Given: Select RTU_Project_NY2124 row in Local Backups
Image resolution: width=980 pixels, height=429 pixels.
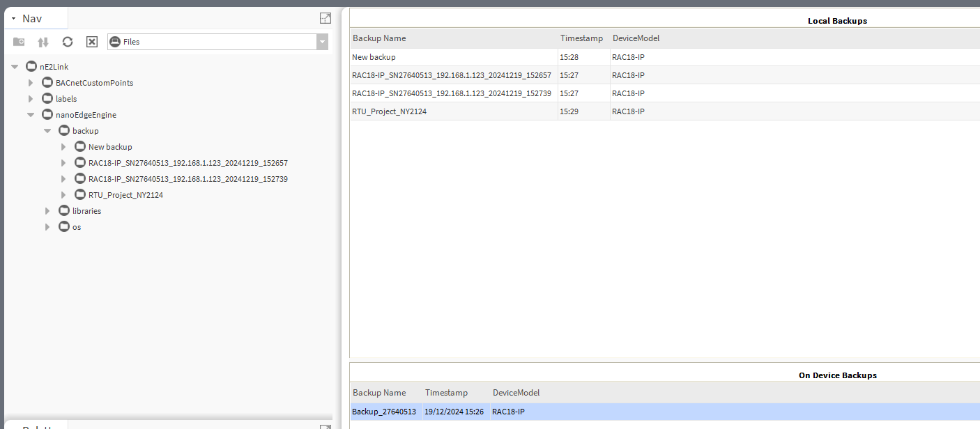Looking at the screenshot, I should (389, 111).
